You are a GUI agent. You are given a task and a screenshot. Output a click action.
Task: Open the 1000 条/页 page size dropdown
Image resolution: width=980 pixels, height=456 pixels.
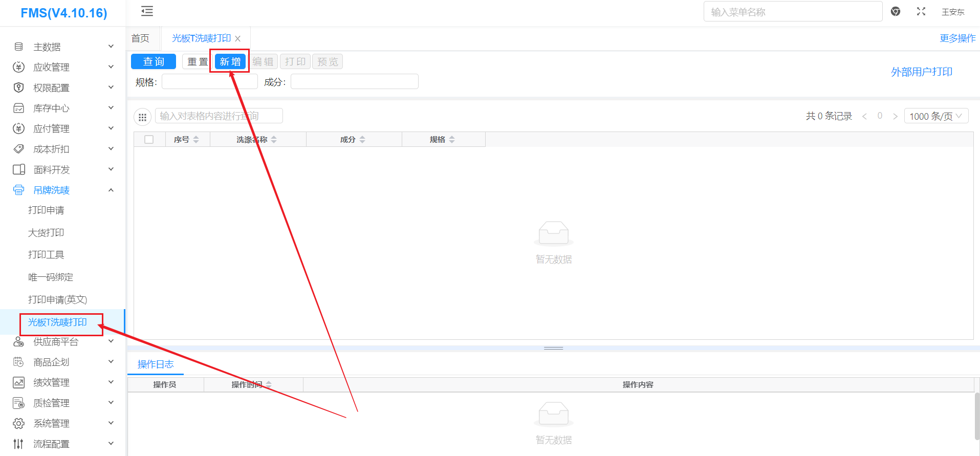click(x=936, y=116)
